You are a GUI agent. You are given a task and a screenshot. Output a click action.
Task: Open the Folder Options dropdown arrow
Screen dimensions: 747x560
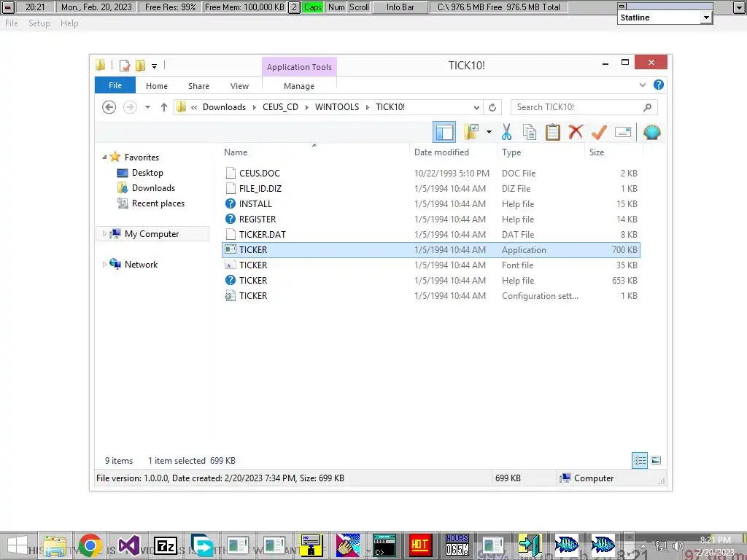[489, 132]
